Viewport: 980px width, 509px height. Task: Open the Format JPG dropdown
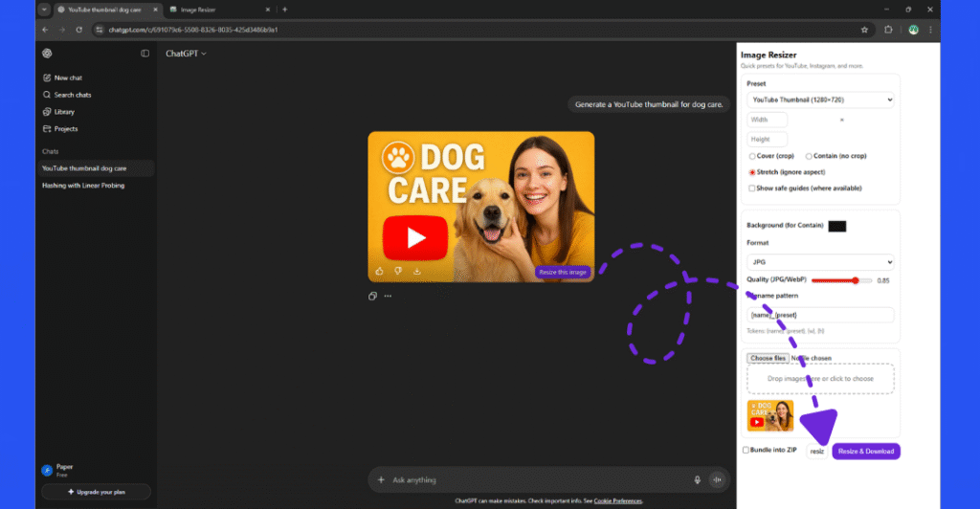[x=820, y=261]
